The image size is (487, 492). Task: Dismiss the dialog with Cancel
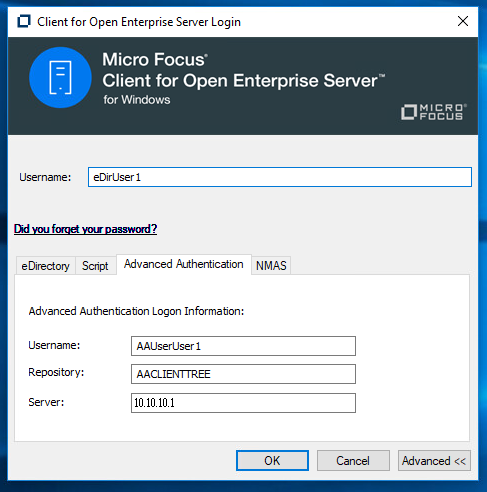tap(353, 461)
